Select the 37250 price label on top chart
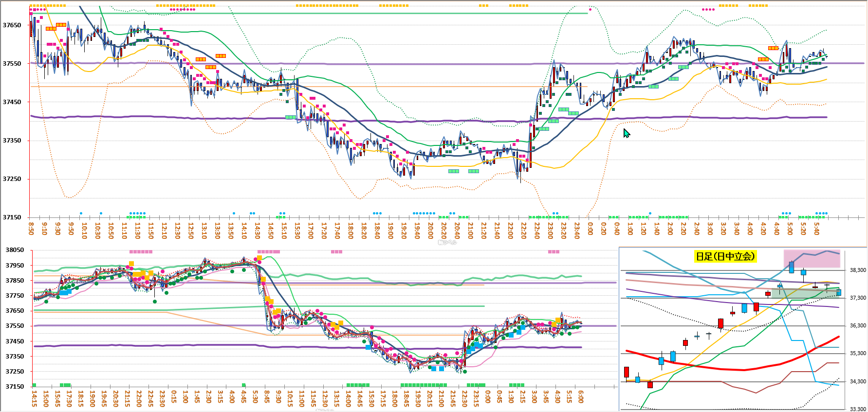 tap(12, 179)
